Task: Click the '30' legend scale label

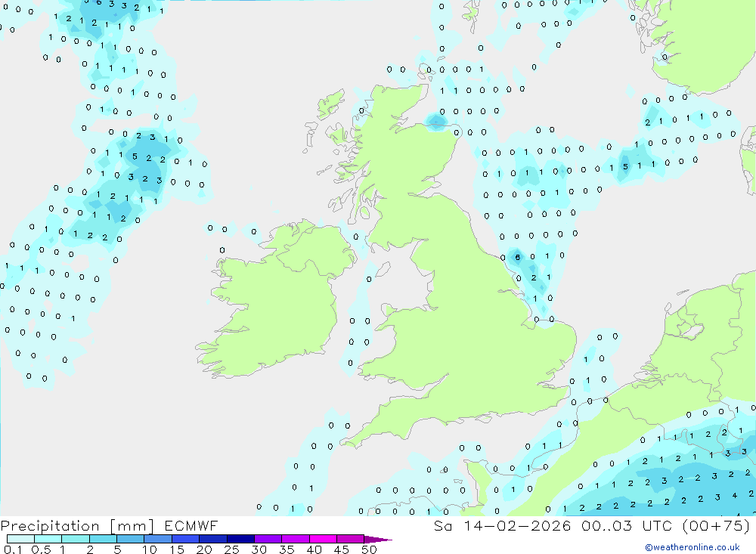Action: 259,549
